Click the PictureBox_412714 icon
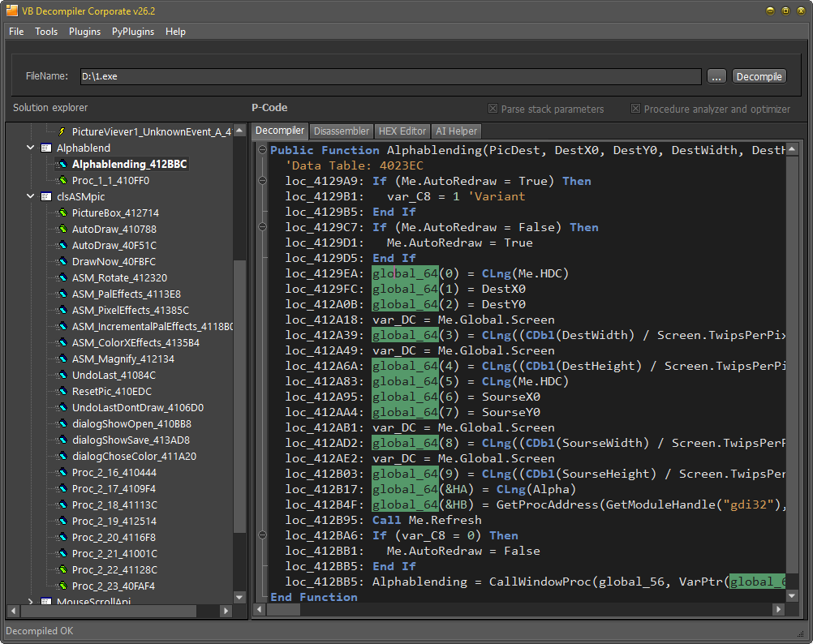The width and height of the screenshot is (813, 644). 62,213
